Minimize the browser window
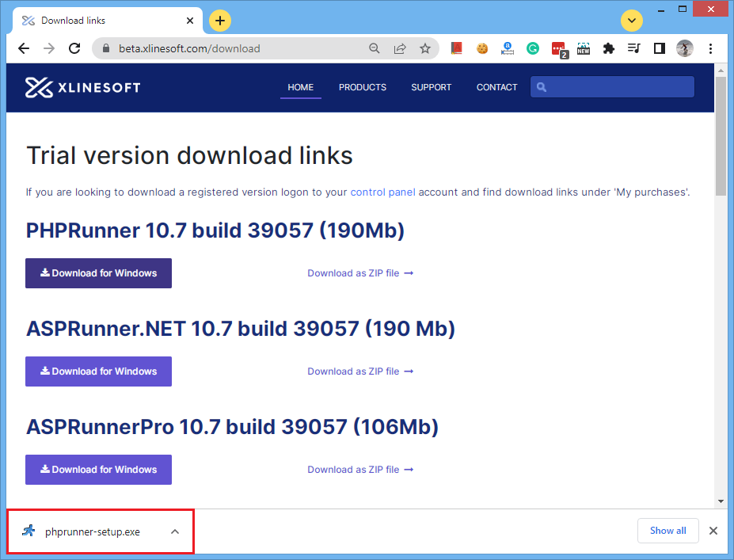The height and width of the screenshot is (560, 734). tap(661, 10)
